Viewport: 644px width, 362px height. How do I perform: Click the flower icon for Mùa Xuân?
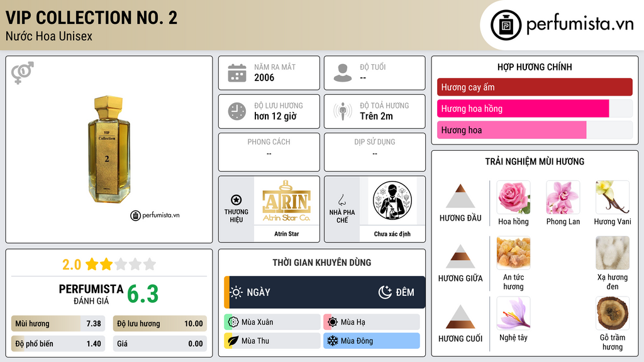(x=233, y=322)
